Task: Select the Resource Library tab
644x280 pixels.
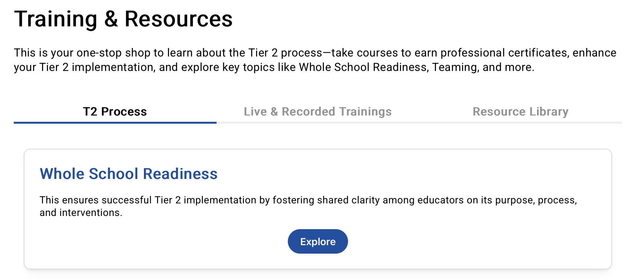Action: click(520, 112)
